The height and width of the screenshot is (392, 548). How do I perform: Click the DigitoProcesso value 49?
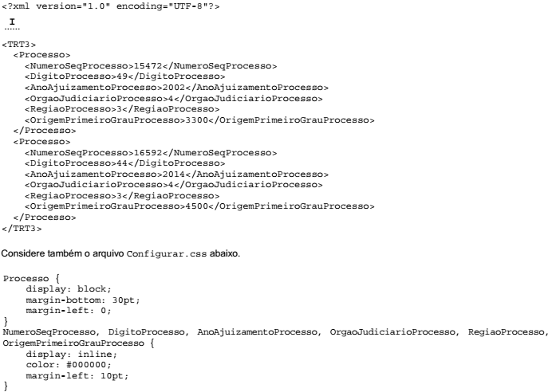pos(122,76)
